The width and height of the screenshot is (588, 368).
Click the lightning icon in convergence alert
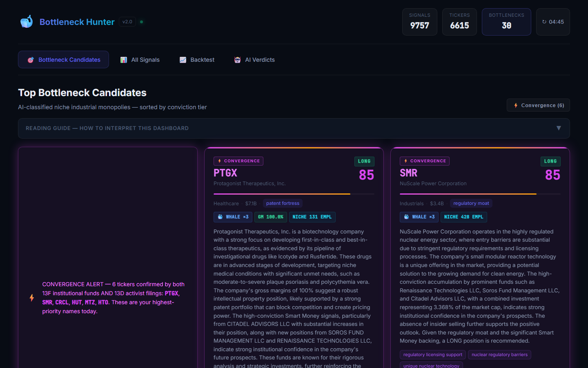click(32, 298)
